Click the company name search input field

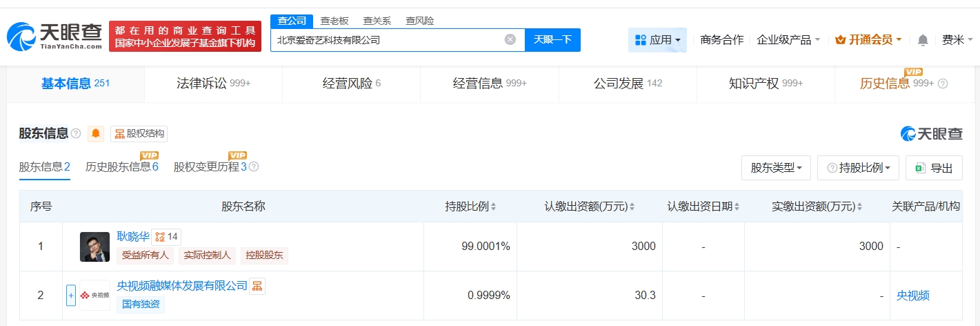[386, 40]
